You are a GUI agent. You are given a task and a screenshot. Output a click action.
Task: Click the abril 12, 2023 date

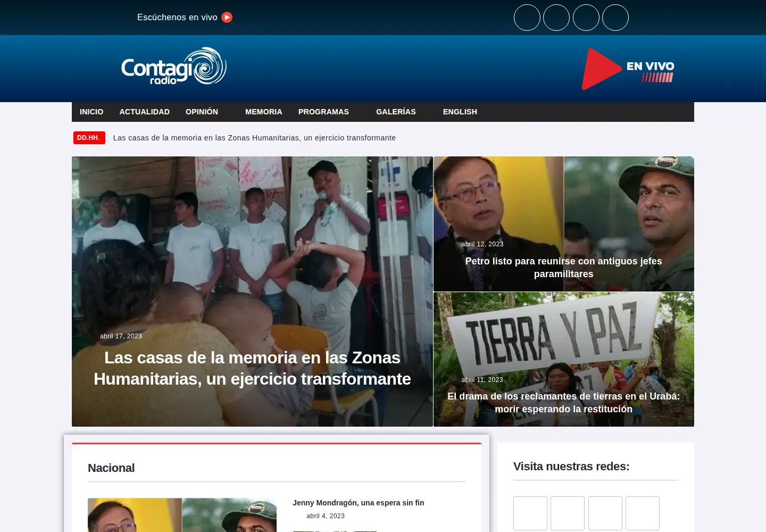(482, 244)
